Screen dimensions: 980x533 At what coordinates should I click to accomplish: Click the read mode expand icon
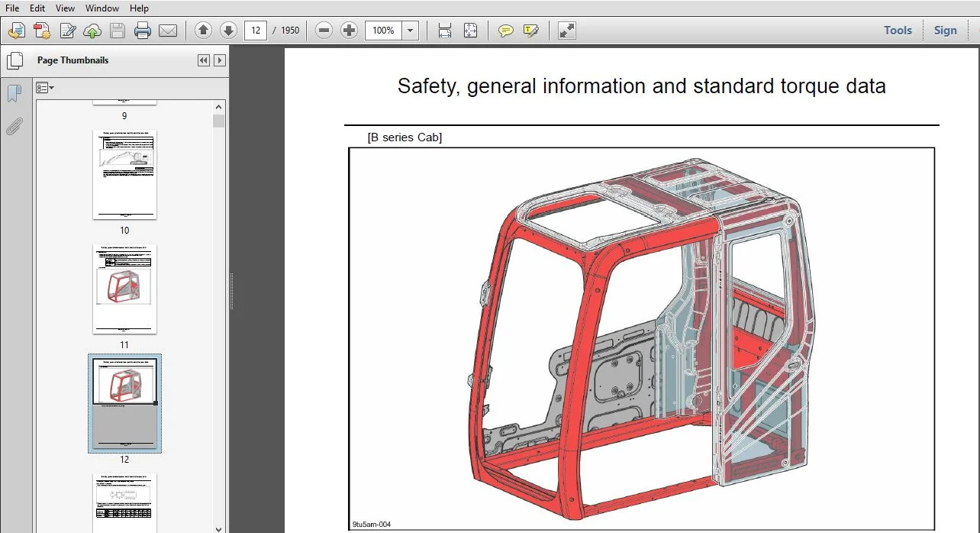pos(566,31)
